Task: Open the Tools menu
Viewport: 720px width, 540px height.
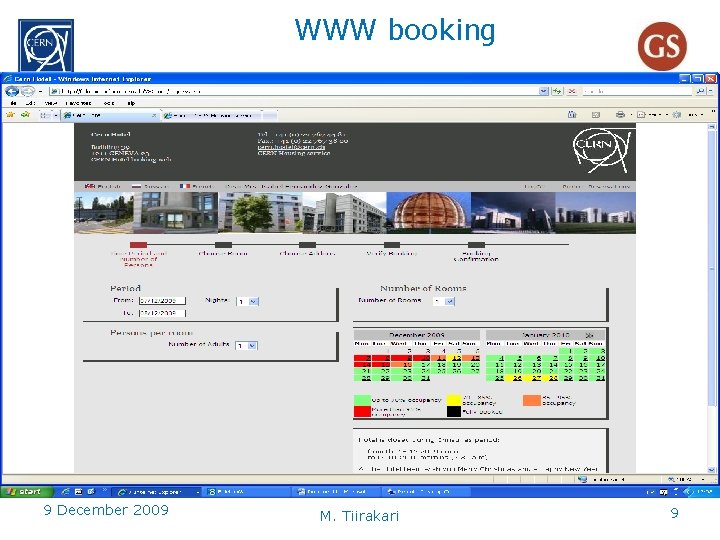Action: click(109, 103)
